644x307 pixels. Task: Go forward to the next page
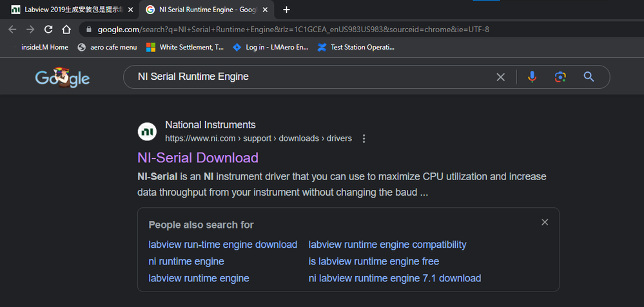[30, 30]
